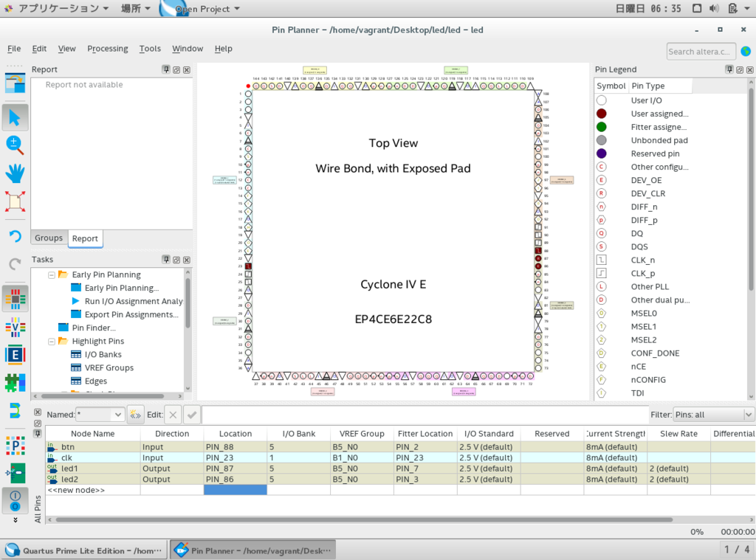Screen dimensions: 756x560
Task: Choose the hand pan tool
Action: [15, 173]
